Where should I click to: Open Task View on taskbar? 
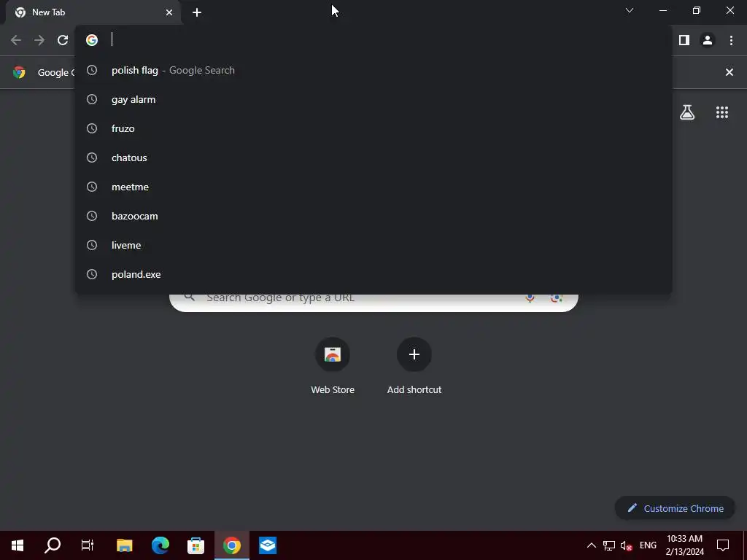(88, 545)
